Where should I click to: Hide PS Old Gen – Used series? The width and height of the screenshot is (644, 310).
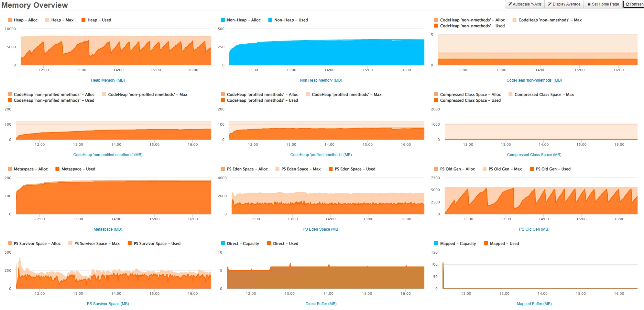(550, 169)
